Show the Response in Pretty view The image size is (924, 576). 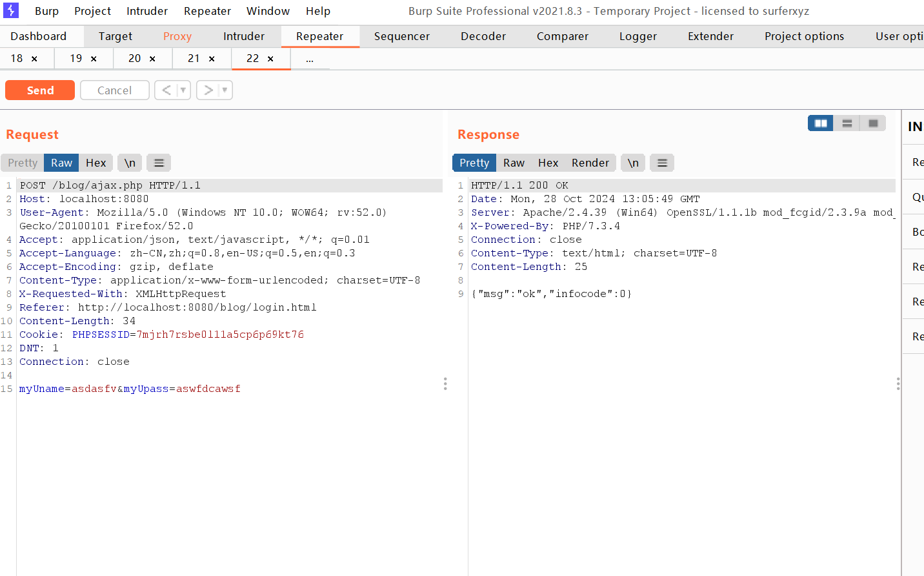click(x=474, y=163)
